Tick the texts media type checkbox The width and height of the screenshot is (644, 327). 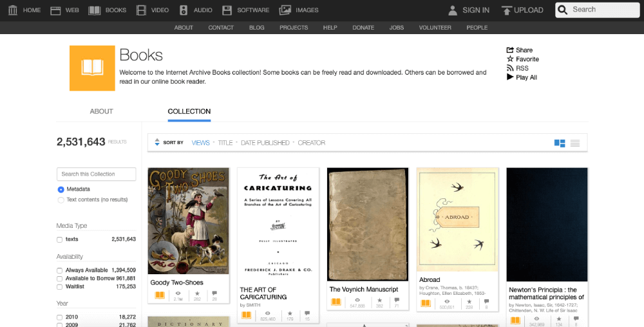pyautogui.click(x=60, y=239)
